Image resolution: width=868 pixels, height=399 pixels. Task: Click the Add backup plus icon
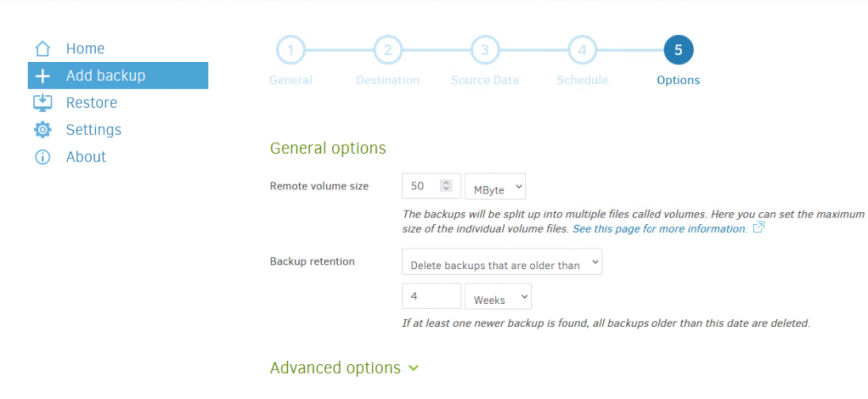[42, 76]
